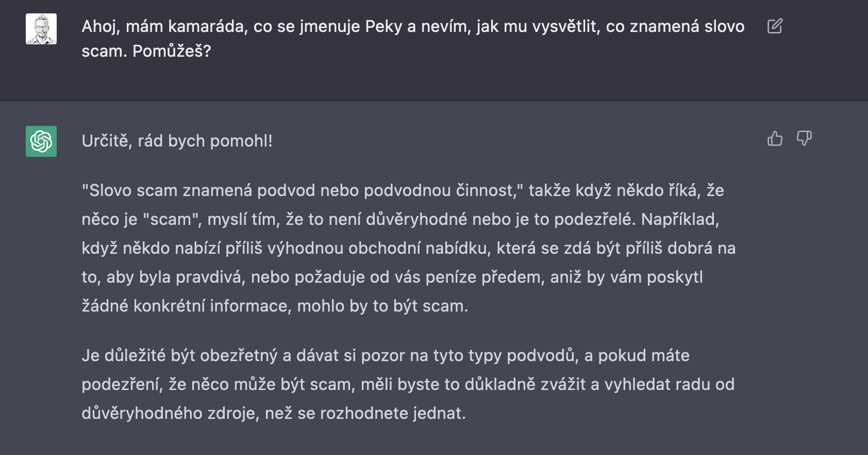The height and width of the screenshot is (455, 868).
Task: Click the line starting "Je důležité být obezřetný"
Action: (385, 355)
